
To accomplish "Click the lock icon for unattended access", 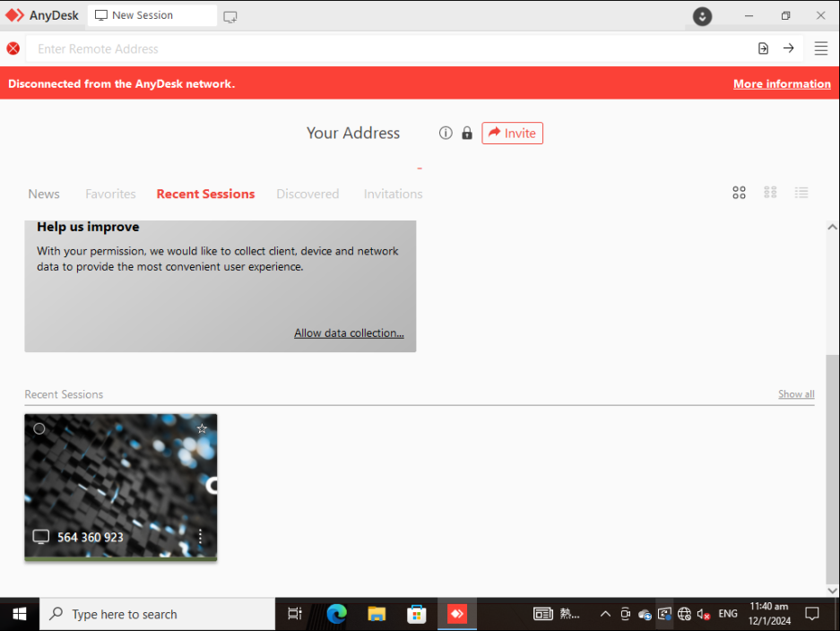I will point(467,133).
